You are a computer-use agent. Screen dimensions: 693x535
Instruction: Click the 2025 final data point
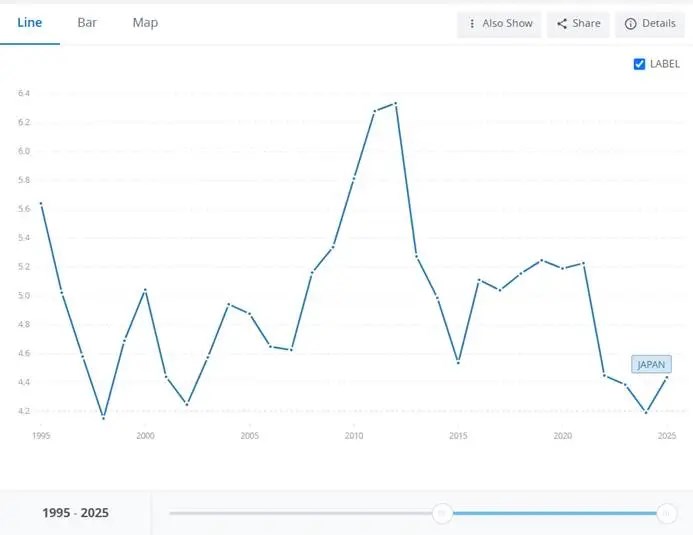click(x=666, y=377)
